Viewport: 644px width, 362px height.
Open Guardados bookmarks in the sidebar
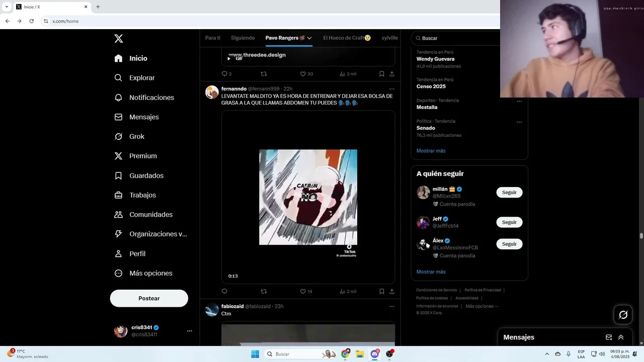(139, 175)
